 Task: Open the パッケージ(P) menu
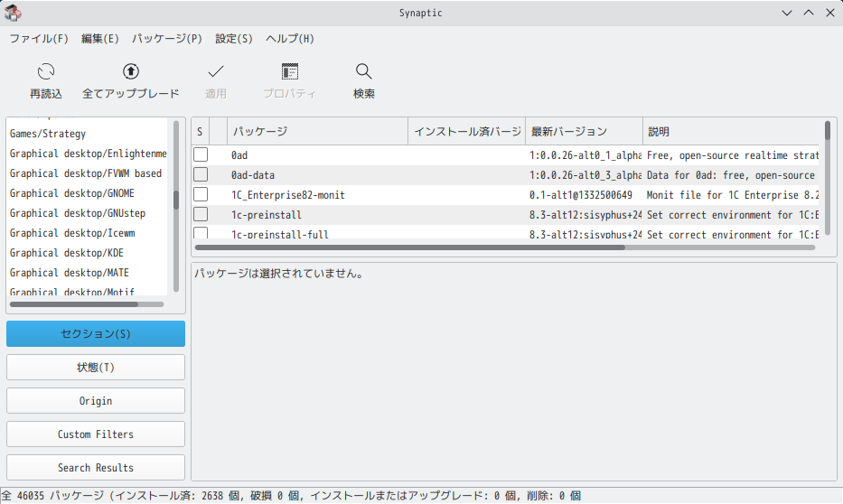click(166, 39)
